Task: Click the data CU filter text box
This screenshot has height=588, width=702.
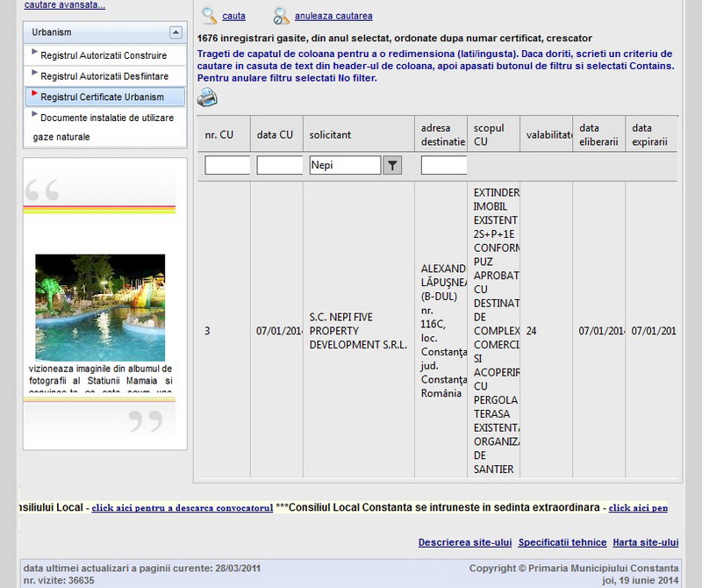Action: [279, 165]
